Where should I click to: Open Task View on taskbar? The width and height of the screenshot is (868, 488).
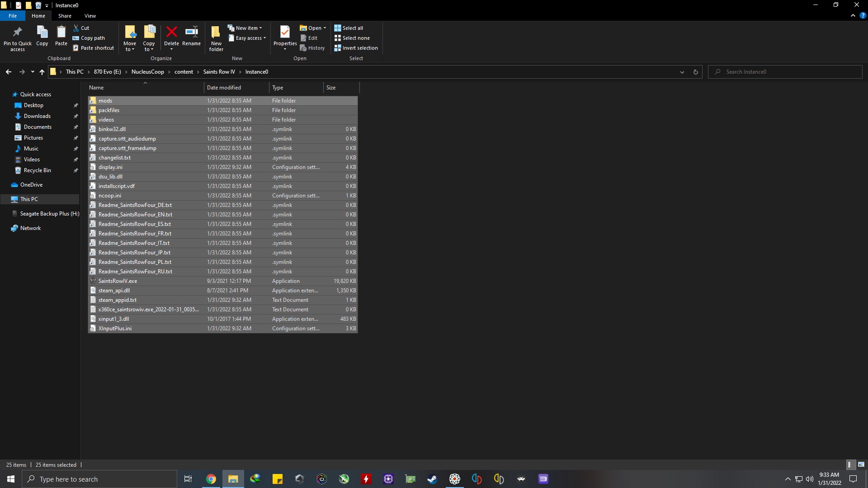click(x=188, y=479)
